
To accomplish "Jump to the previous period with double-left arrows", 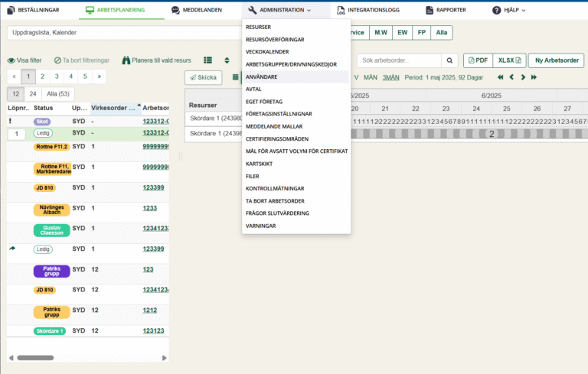I will [501, 77].
